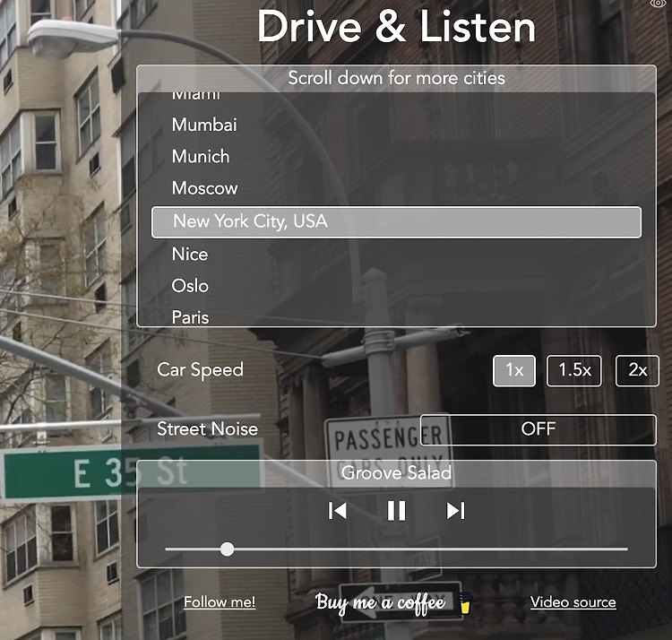Screen dimensions: 672x640
Task: Open the Video source link
Action: pos(573,602)
